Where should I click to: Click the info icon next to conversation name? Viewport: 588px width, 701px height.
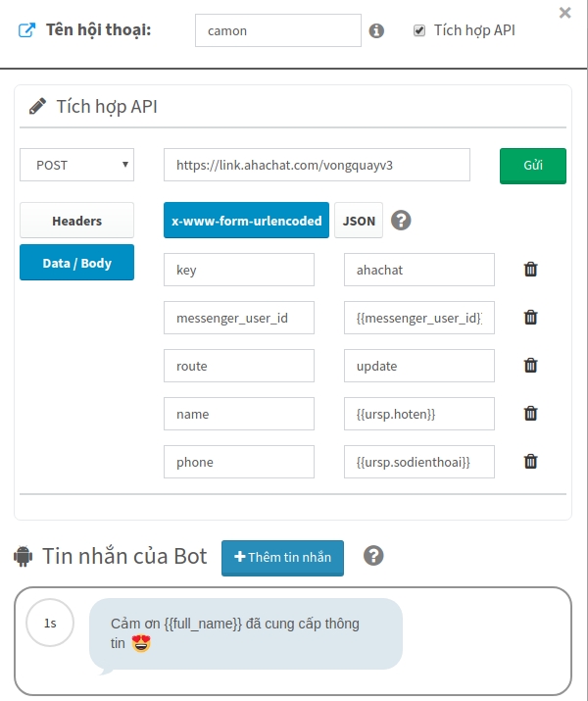point(376,30)
